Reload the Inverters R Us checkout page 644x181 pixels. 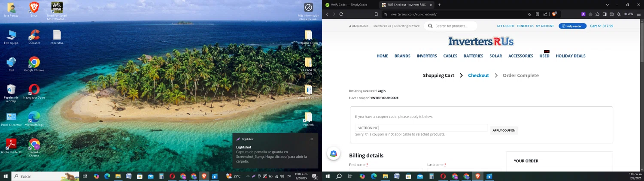coord(341,14)
